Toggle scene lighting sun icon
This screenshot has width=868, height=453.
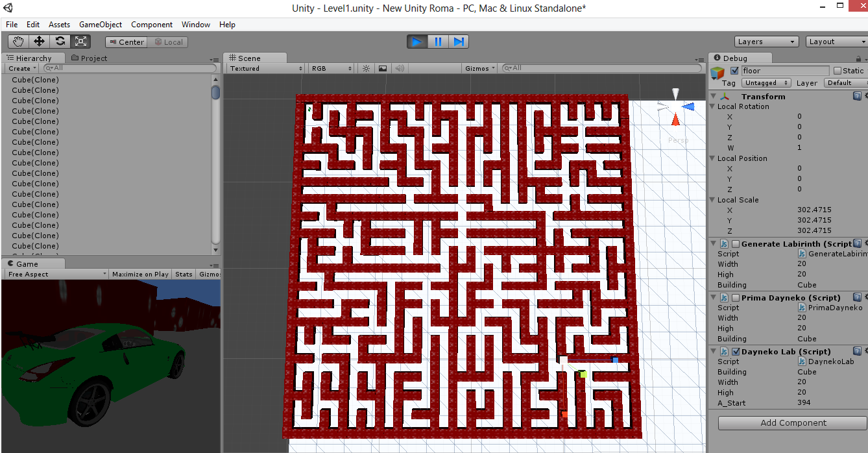click(x=366, y=68)
